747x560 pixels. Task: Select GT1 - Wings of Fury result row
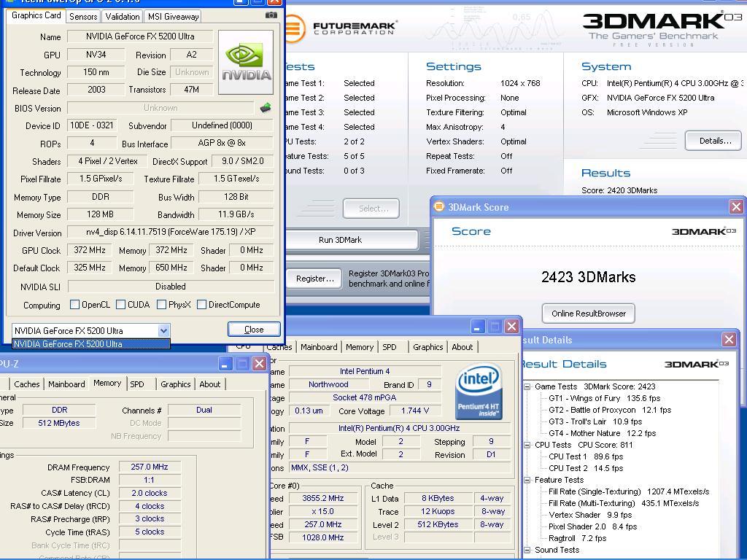point(604,398)
